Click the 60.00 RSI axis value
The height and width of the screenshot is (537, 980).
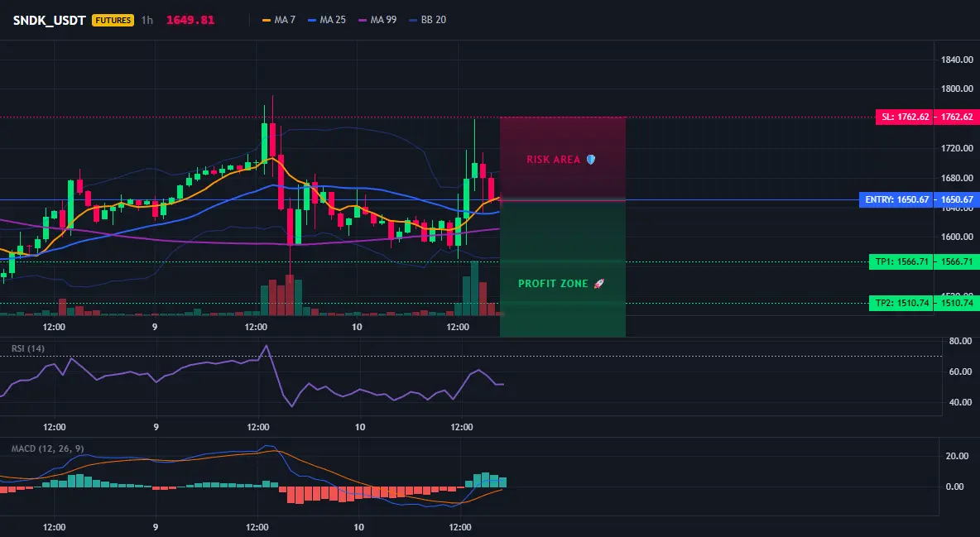click(x=960, y=372)
